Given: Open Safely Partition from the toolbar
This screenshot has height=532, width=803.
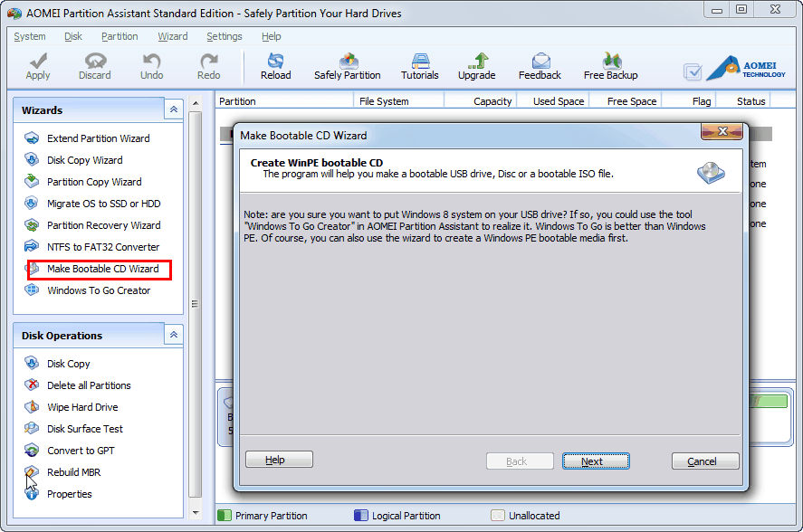Looking at the screenshot, I should [348, 66].
